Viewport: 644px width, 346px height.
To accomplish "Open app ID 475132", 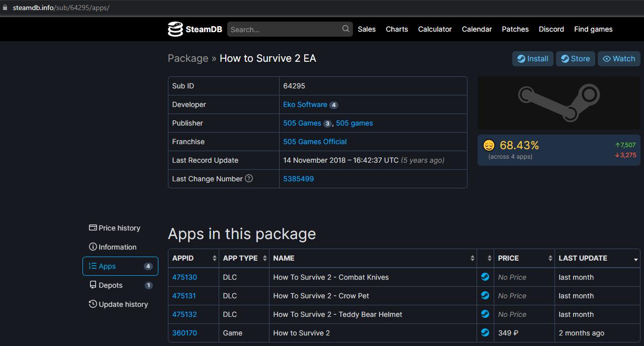I will (185, 314).
